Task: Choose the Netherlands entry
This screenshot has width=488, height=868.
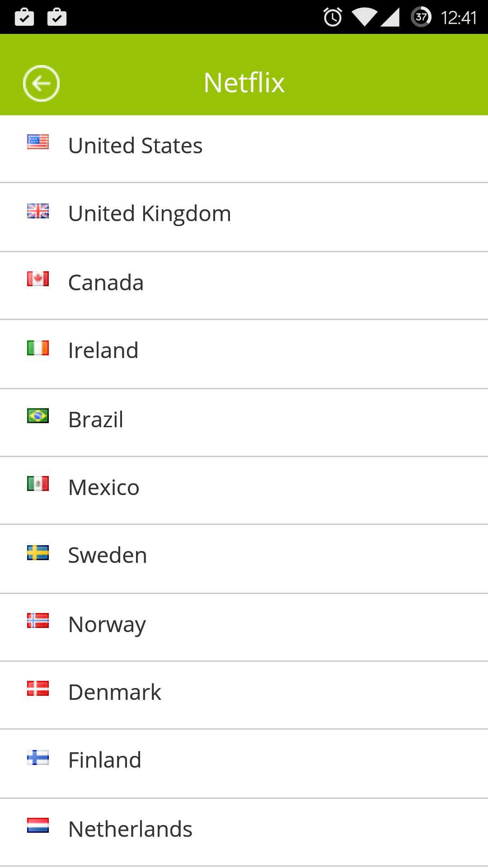Action: pyautogui.click(x=131, y=830)
